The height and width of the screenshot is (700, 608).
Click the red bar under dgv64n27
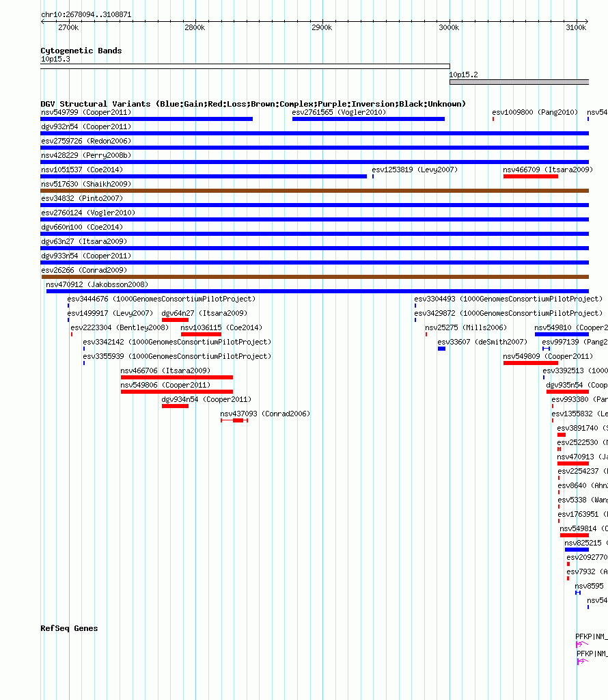click(x=175, y=320)
